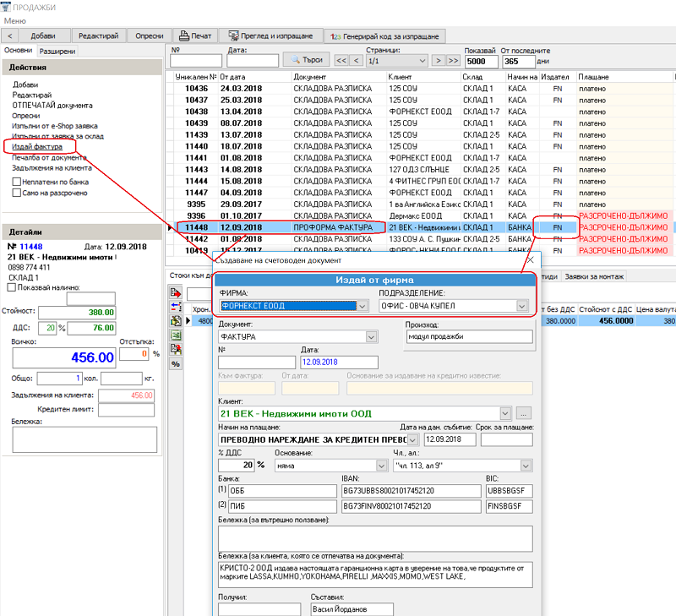Click the back < button in main toolbar

[x=10, y=35]
